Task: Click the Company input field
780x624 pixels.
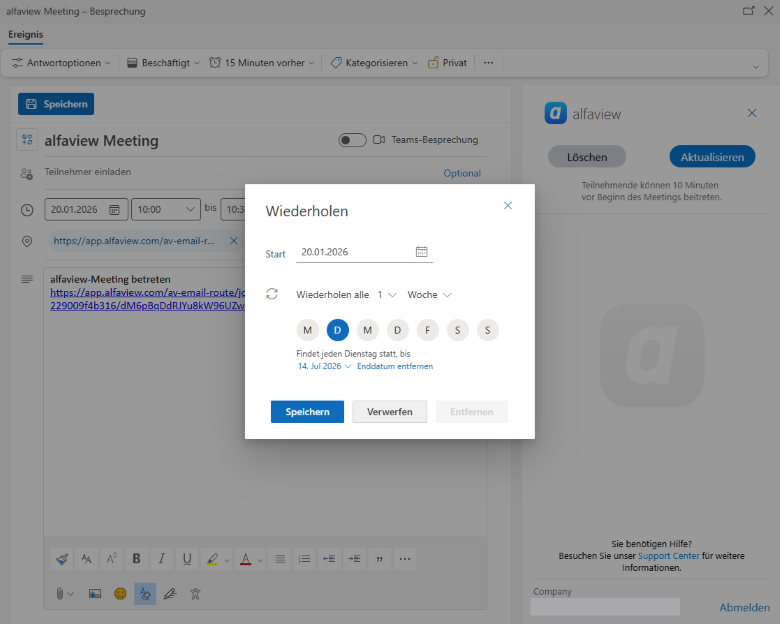Action: (x=605, y=607)
